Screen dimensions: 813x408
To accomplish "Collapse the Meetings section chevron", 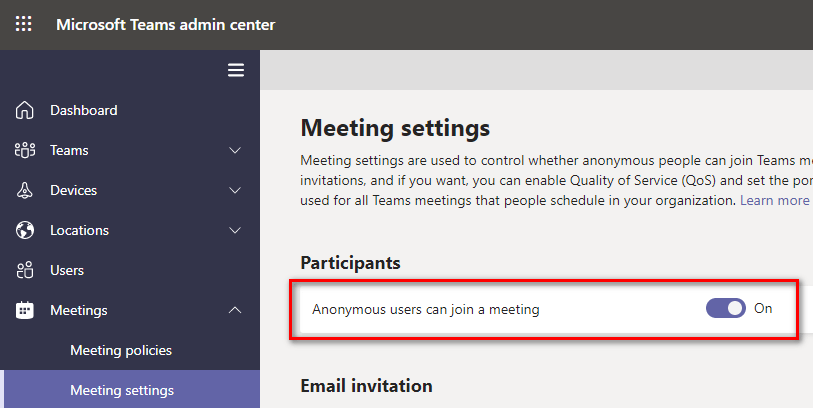I will [235, 310].
